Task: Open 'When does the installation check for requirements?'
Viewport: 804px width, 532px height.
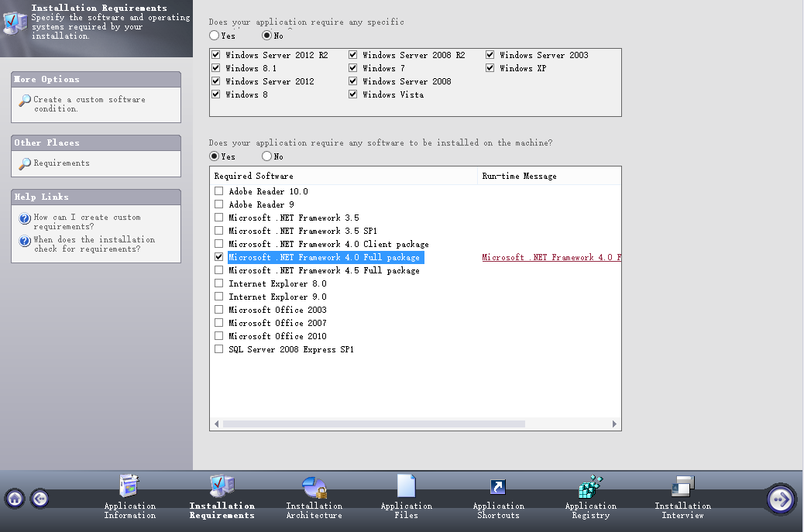Action: [x=93, y=244]
